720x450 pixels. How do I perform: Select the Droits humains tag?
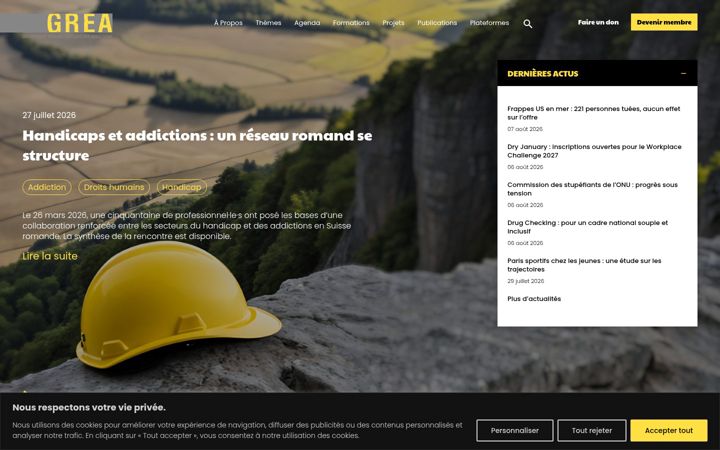point(114,187)
